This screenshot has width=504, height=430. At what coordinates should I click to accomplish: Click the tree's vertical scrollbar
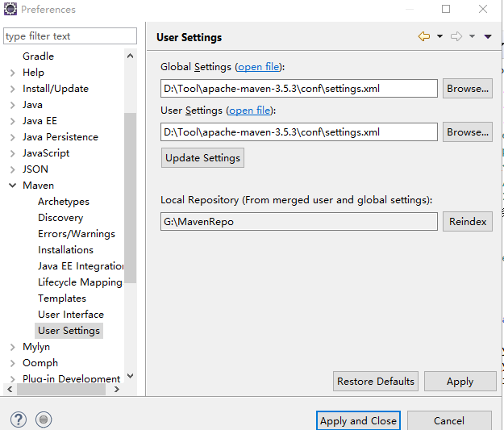click(x=131, y=202)
